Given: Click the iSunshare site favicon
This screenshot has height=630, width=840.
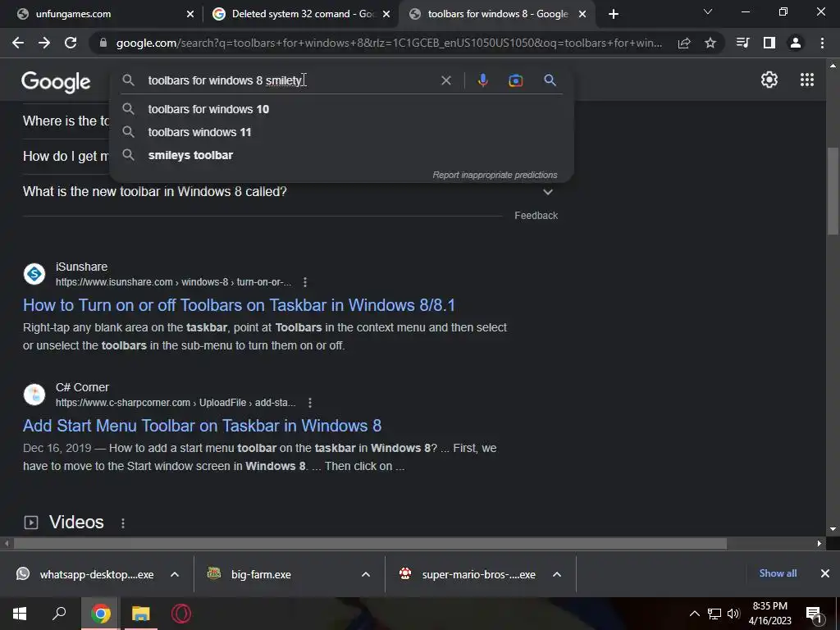Looking at the screenshot, I should coord(34,274).
